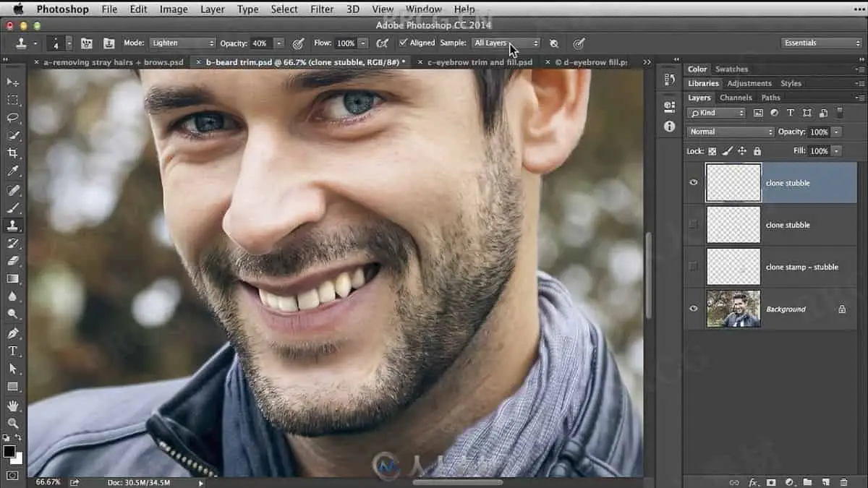Screen dimensions: 868x488
Task: Select the Clone Stamp tool in toolbox
Action: point(13,226)
